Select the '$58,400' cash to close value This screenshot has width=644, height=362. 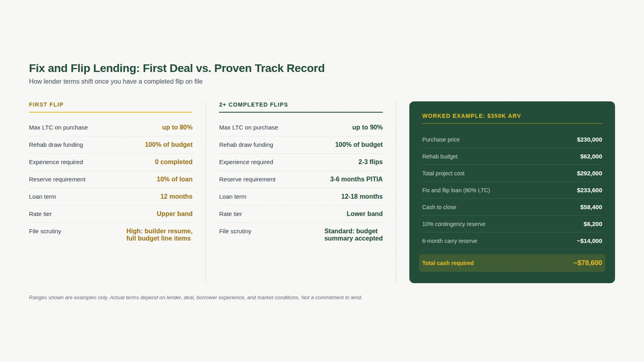pos(591,207)
